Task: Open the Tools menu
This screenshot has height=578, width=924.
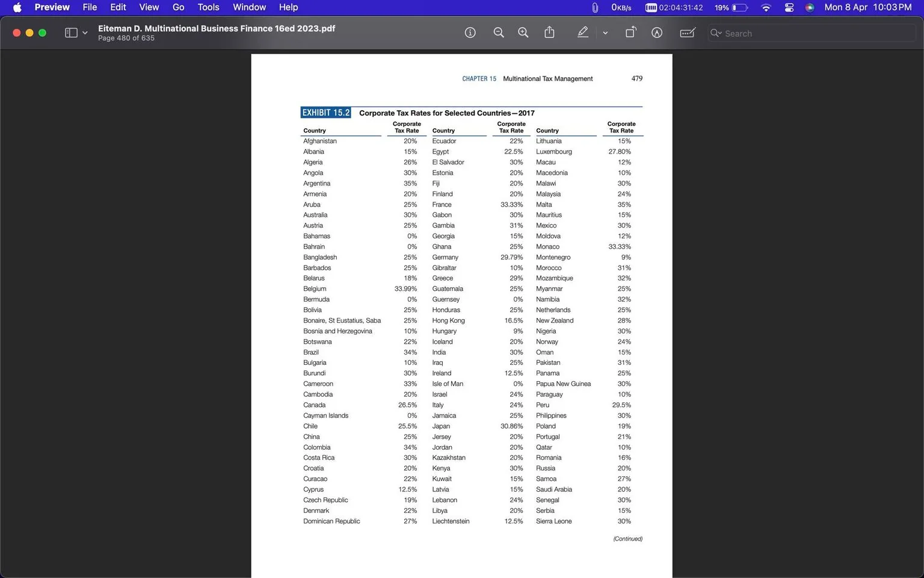Action: (208, 7)
